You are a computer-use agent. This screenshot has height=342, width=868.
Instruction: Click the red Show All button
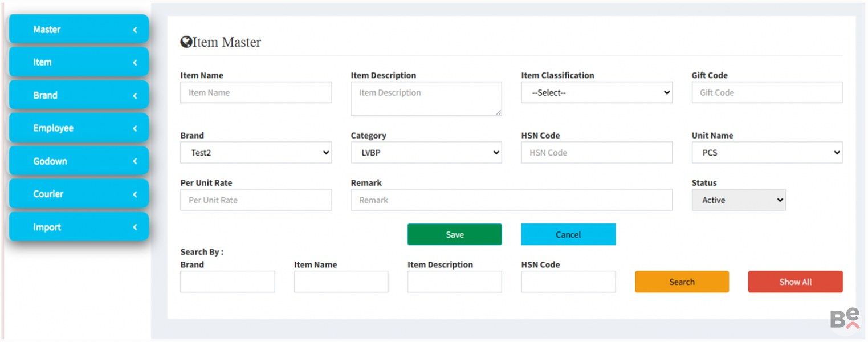pos(795,282)
